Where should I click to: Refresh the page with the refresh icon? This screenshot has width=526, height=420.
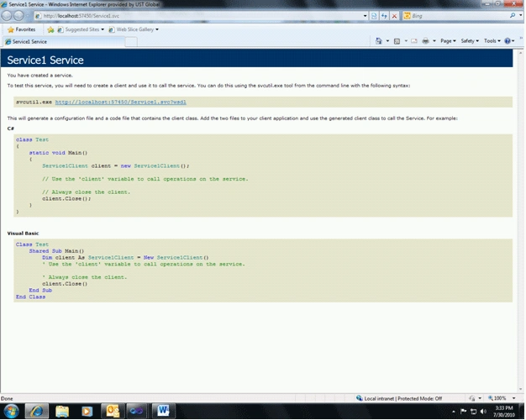384,16
